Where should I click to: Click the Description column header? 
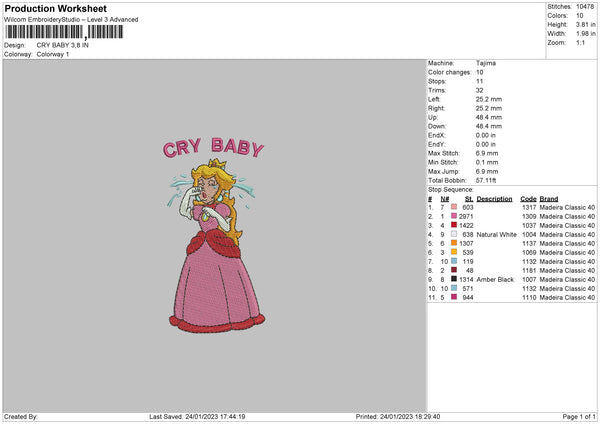(x=494, y=199)
